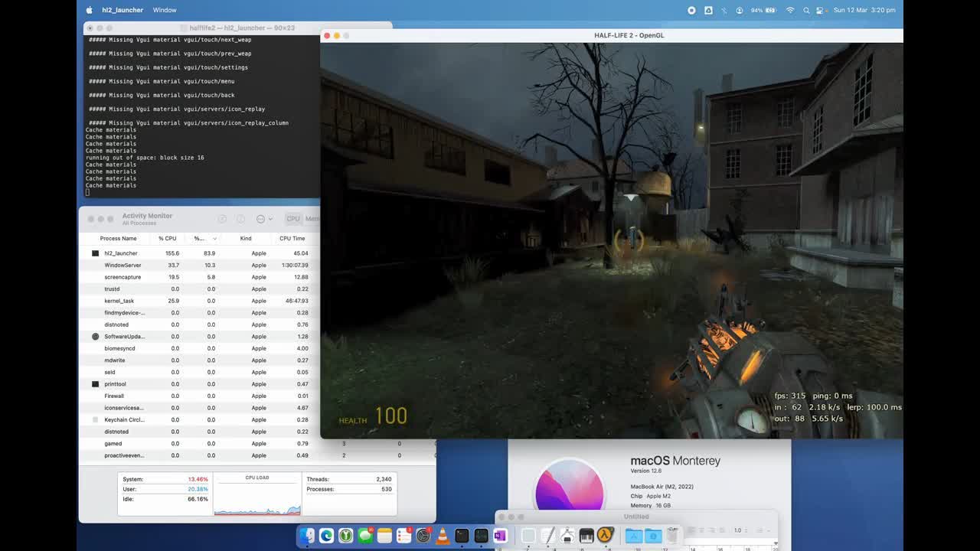Click the stop process icon in Activity Monitor

click(222, 219)
